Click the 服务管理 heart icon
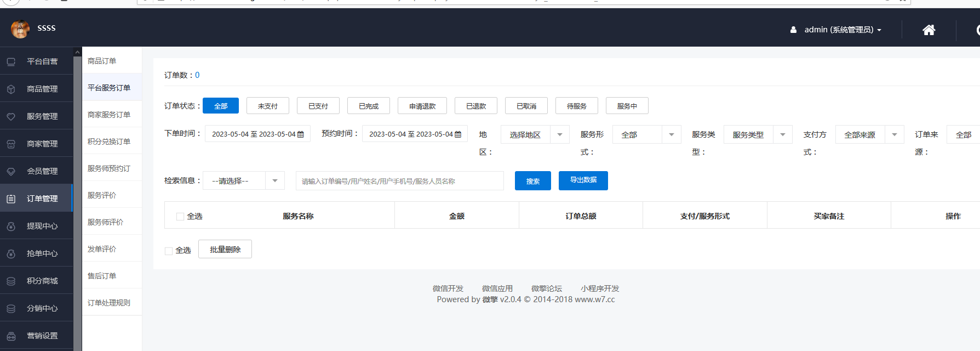980x351 pixels. (11, 117)
